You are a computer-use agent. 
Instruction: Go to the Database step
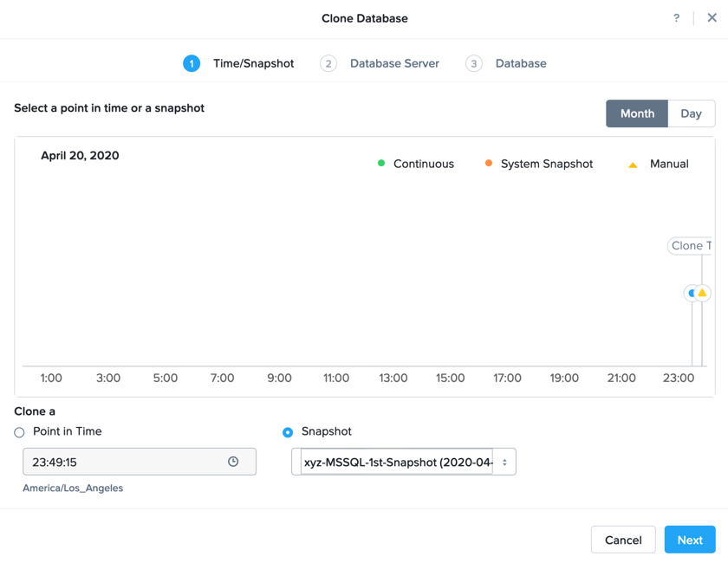(x=521, y=63)
